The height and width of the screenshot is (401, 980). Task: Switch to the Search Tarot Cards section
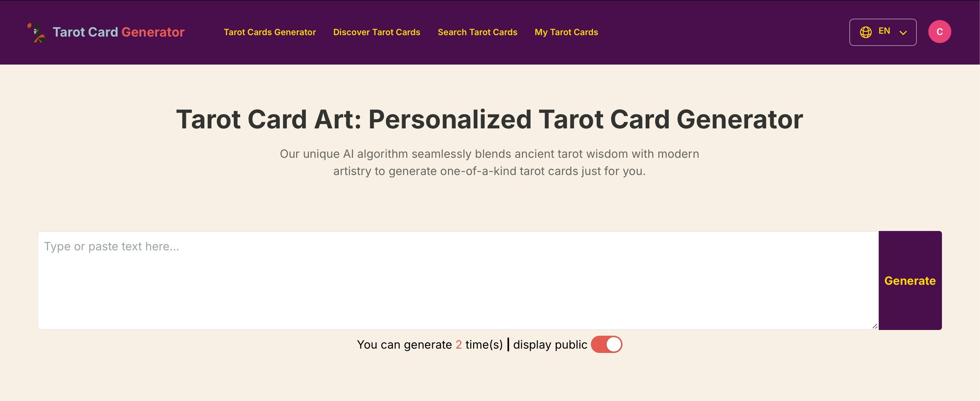coord(477,32)
